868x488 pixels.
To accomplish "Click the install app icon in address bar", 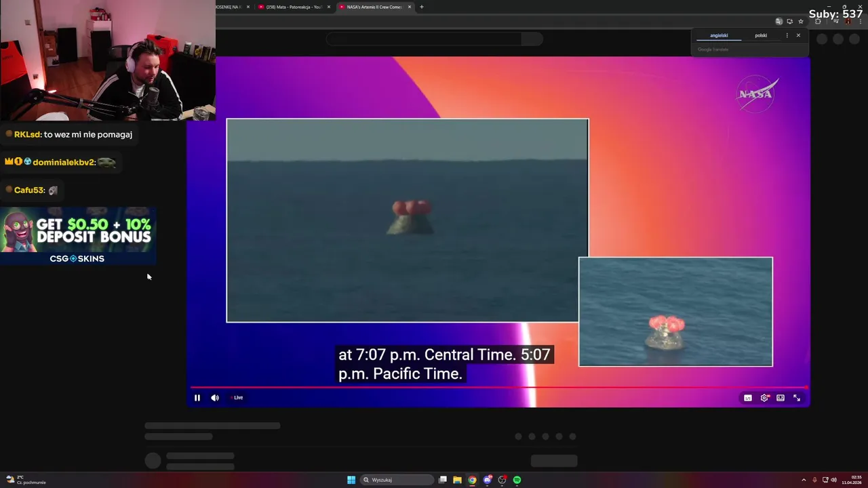I will tap(790, 21).
